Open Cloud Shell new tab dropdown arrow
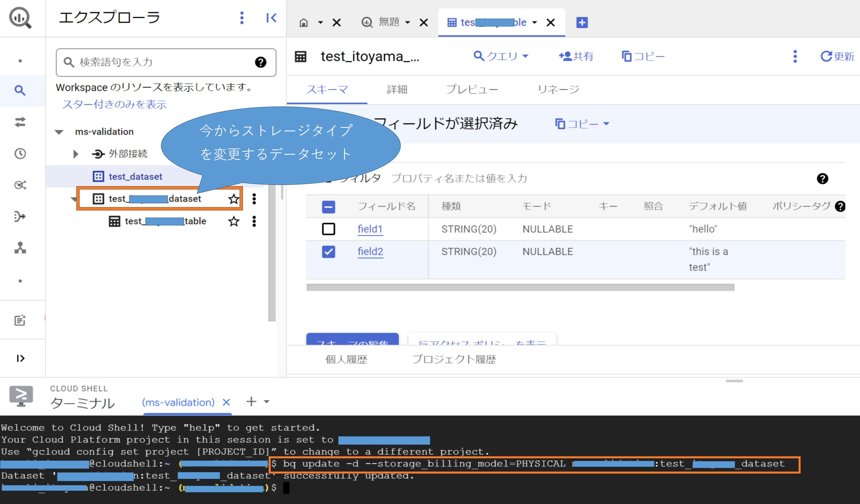860x504 pixels. (267, 402)
